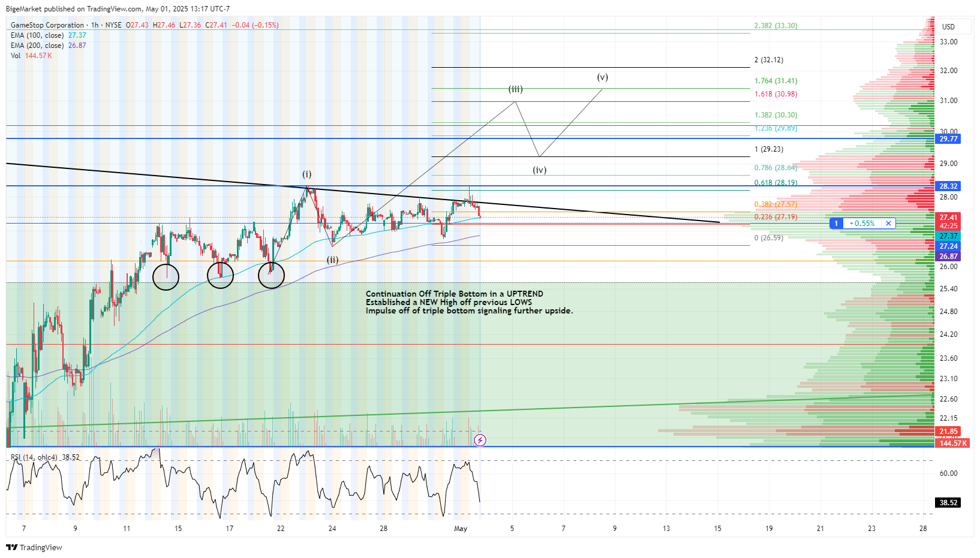Select the wave (i) label
The width and height of the screenshot is (980, 558).
click(x=306, y=174)
